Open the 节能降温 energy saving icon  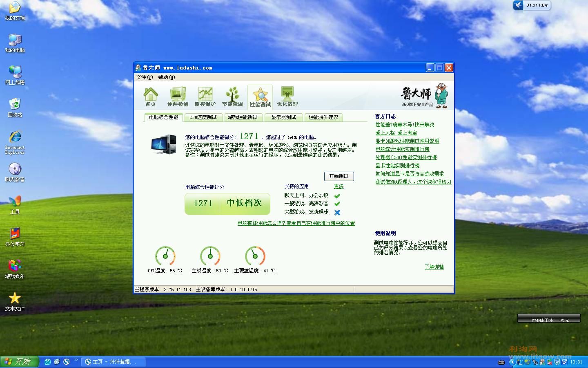tap(232, 97)
